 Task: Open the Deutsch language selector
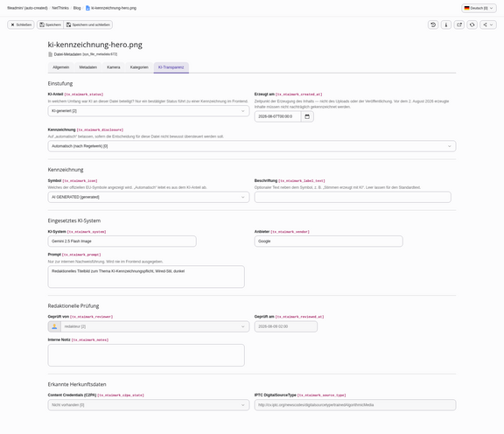click(479, 8)
